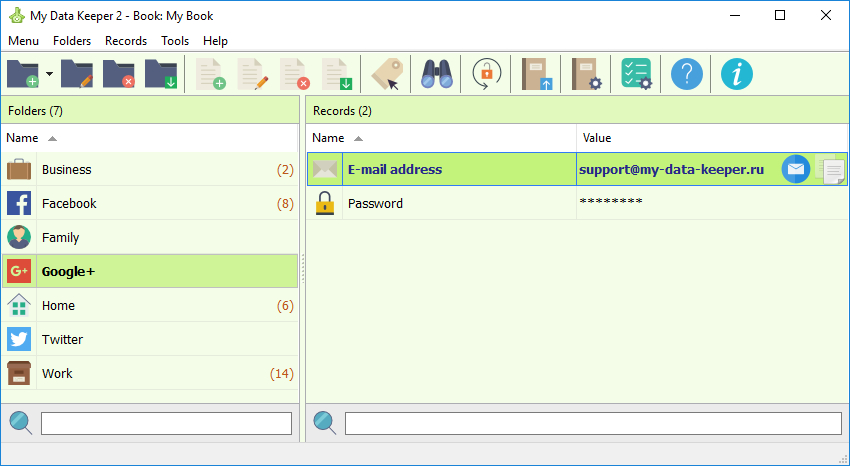
Task: Click the blue help question mark icon
Action: 687,74
